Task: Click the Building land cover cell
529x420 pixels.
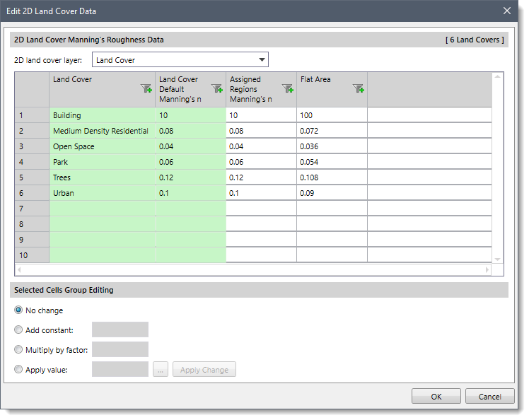Action: (x=103, y=115)
